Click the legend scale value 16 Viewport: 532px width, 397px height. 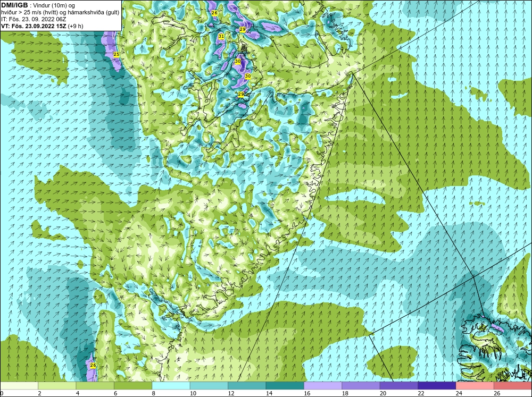tap(307, 393)
